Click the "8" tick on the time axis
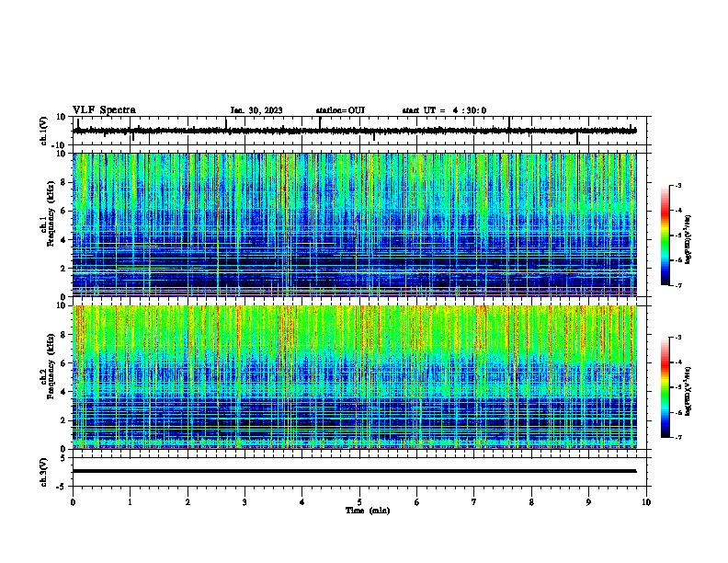Image resolution: width=728 pixels, height=563 pixels. (531, 502)
